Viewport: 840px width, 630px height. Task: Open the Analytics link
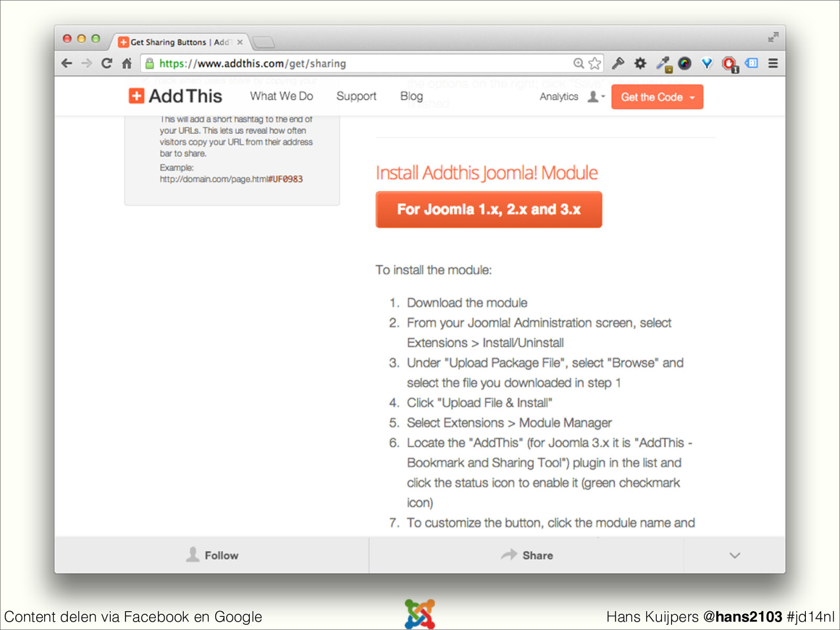tap(559, 97)
